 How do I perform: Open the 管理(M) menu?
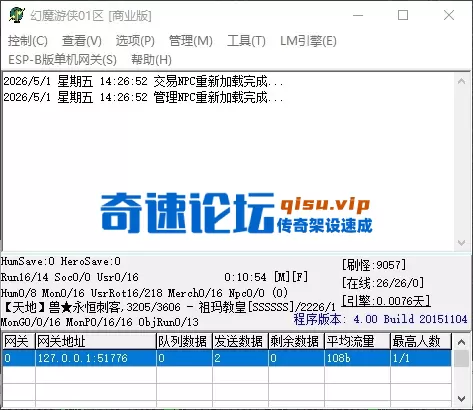pyautogui.click(x=191, y=41)
